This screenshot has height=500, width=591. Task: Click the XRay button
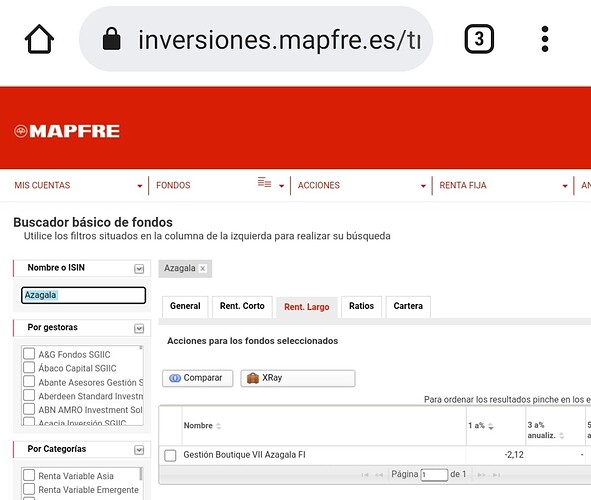pyautogui.click(x=298, y=378)
